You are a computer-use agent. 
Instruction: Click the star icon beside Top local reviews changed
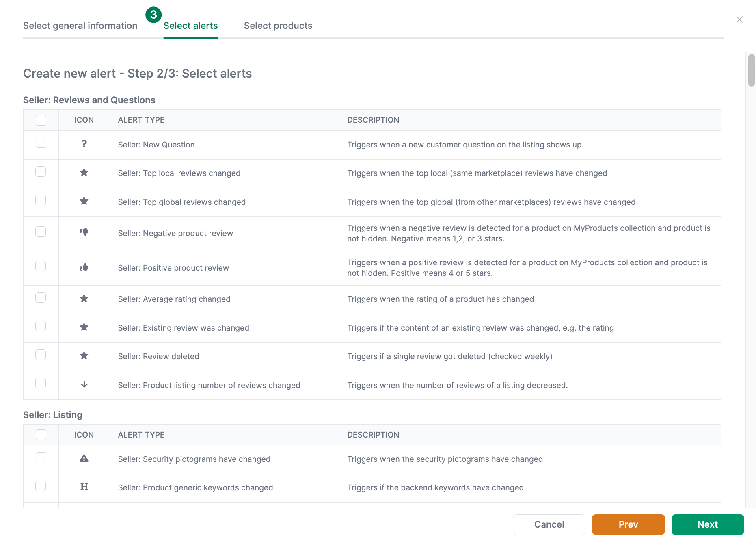84,172
